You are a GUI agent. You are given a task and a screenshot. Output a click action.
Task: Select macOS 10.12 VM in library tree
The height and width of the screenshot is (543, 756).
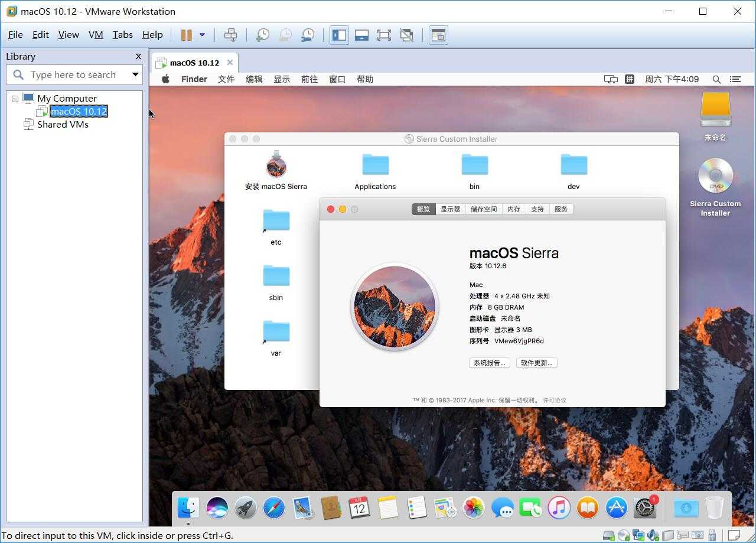tap(79, 111)
